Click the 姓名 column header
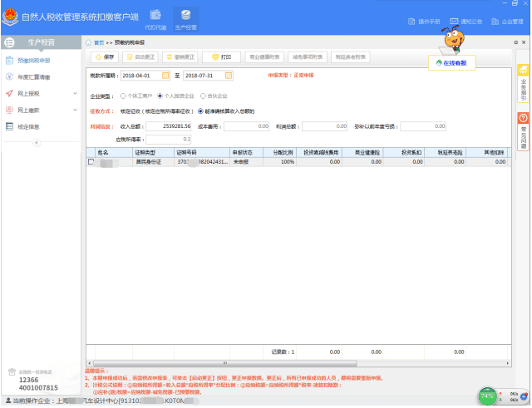 pyautogui.click(x=114, y=153)
